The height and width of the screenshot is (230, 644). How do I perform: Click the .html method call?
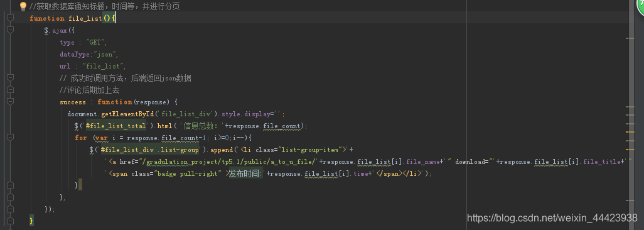[164, 126]
